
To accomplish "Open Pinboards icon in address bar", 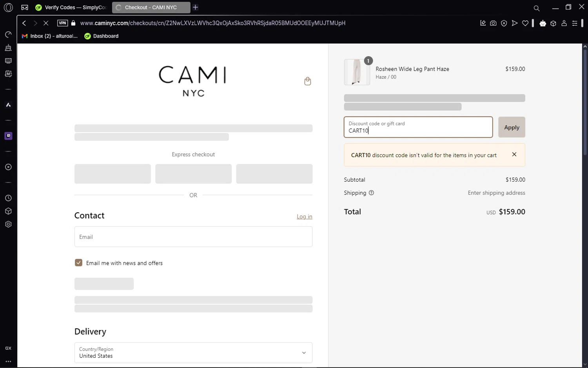I will 483,23.
